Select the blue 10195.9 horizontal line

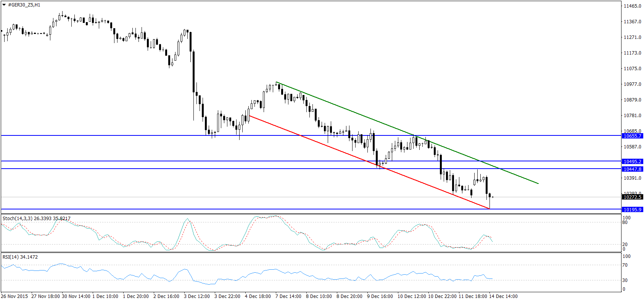point(311,209)
